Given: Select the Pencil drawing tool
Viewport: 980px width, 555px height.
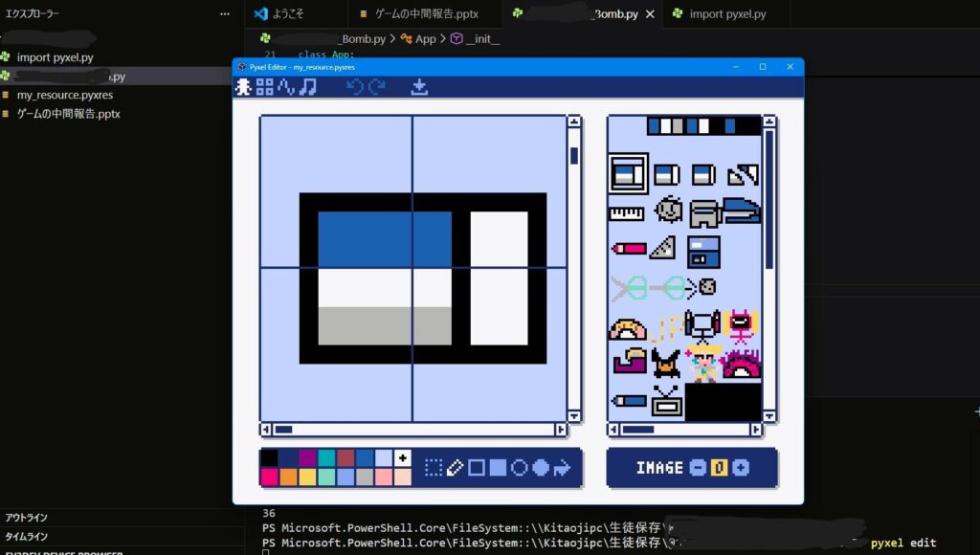Looking at the screenshot, I should [x=455, y=468].
